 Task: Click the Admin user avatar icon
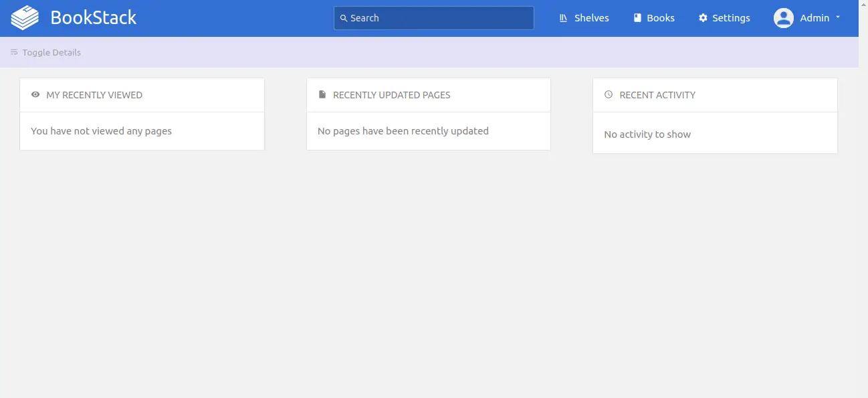coord(784,18)
